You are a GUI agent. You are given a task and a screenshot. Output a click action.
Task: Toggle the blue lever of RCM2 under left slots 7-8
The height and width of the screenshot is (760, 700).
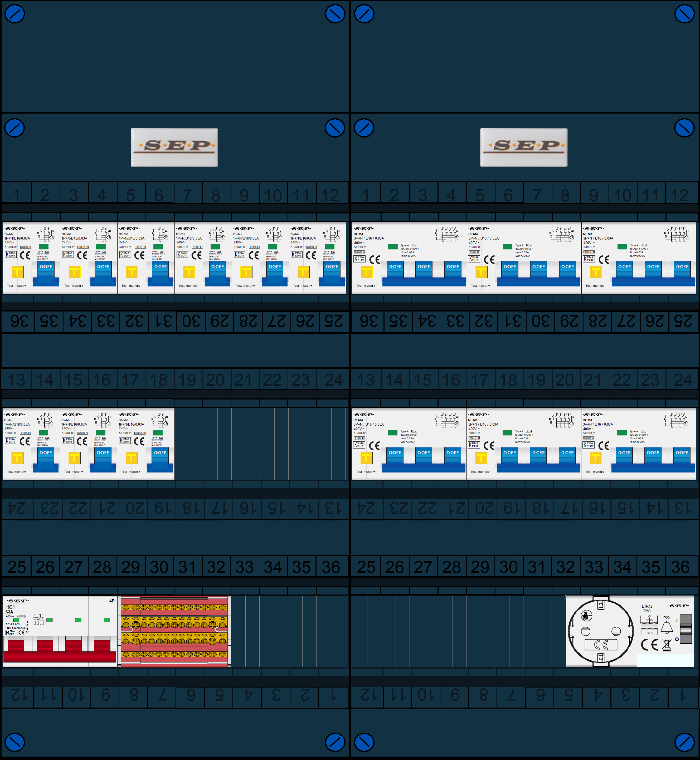[217, 274]
